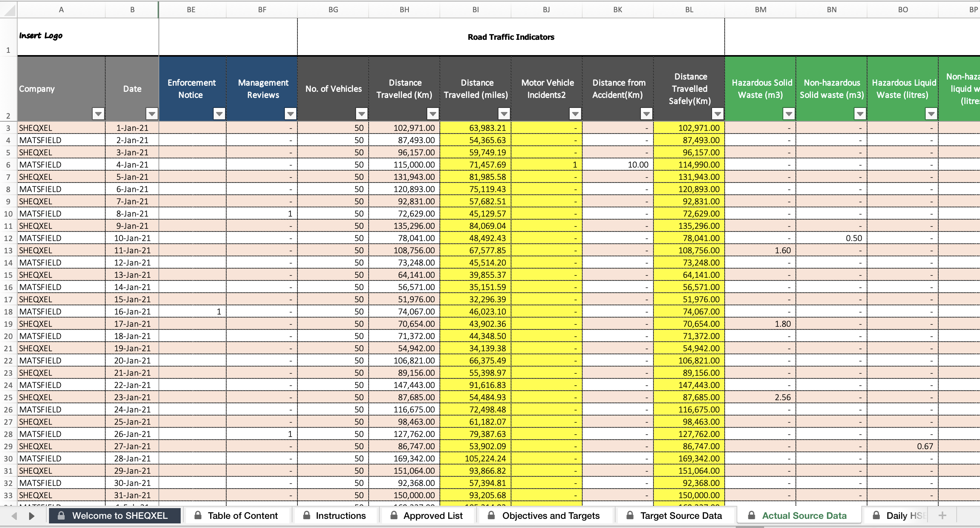Open Motor Vehicle Incidents2 filter dropdown
980x528 pixels.
click(x=575, y=114)
